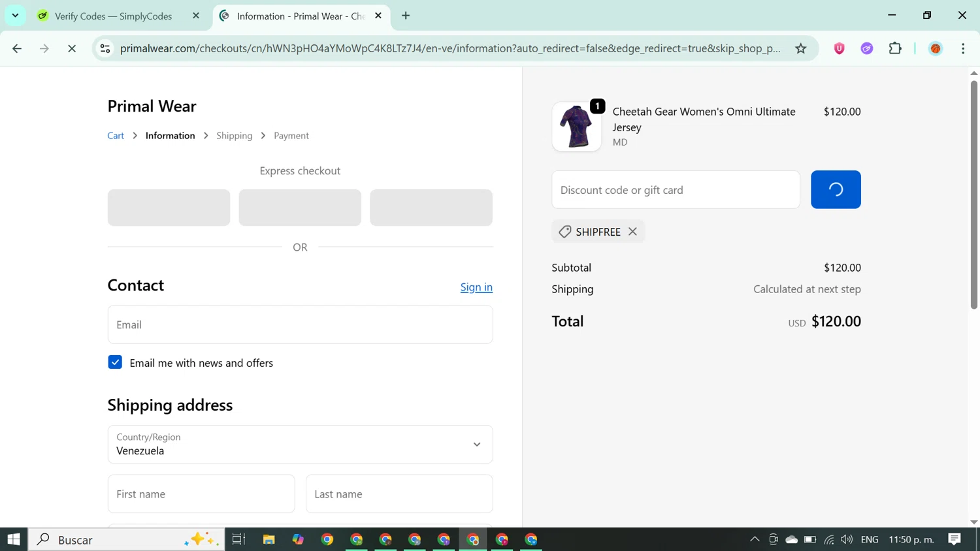Bookmark this page with the star icon
Image resolution: width=980 pixels, height=551 pixels.
coord(801,48)
